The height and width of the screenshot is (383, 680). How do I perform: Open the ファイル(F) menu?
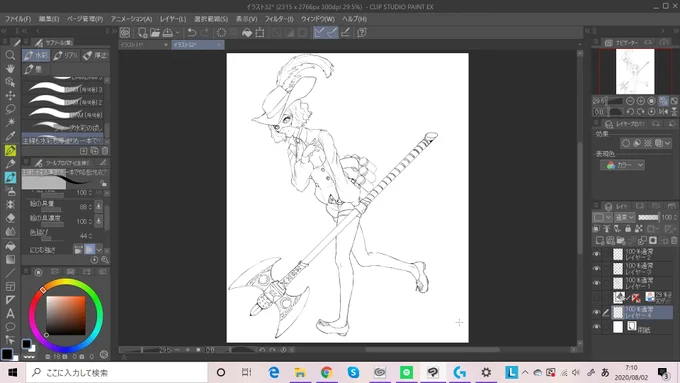point(18,19)
